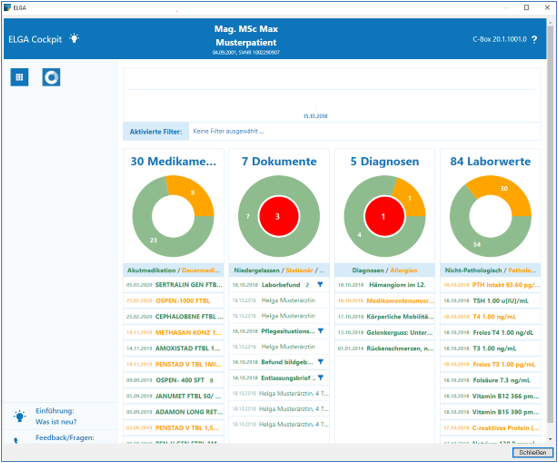Open the Laborbefund document row
558x463 pixels.
click(279, 285)
